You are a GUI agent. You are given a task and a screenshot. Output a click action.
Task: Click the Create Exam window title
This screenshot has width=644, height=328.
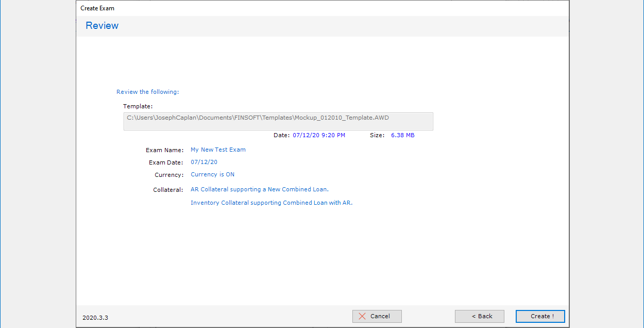click(x=97, y=8)
